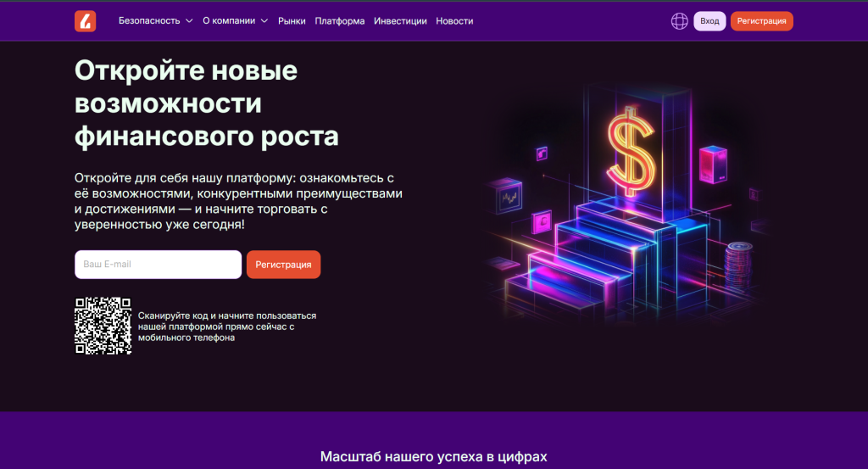Click the header Регистрация button
The height and width of the screenshot is (469, 868).
click(762, 21)
